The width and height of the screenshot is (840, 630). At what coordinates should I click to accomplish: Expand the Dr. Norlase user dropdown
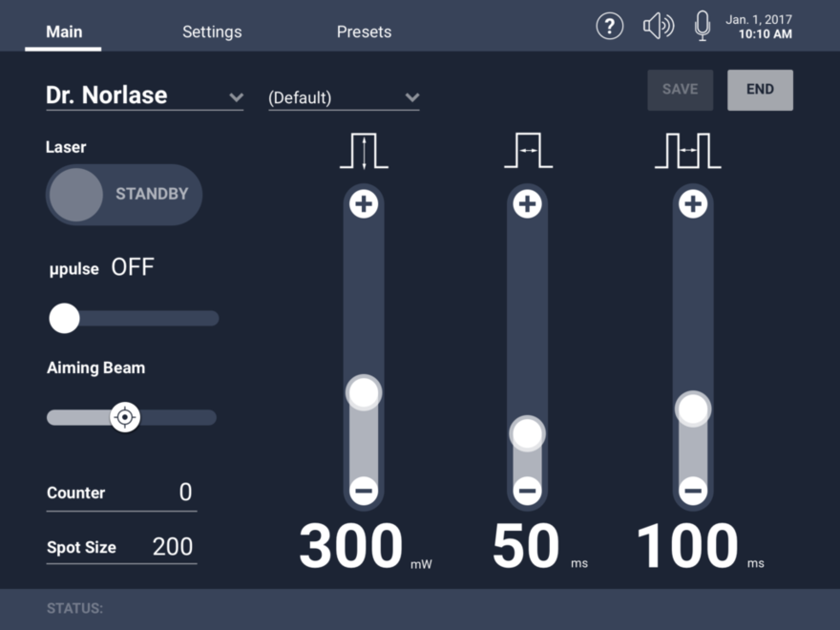click(x=236, y=96)
